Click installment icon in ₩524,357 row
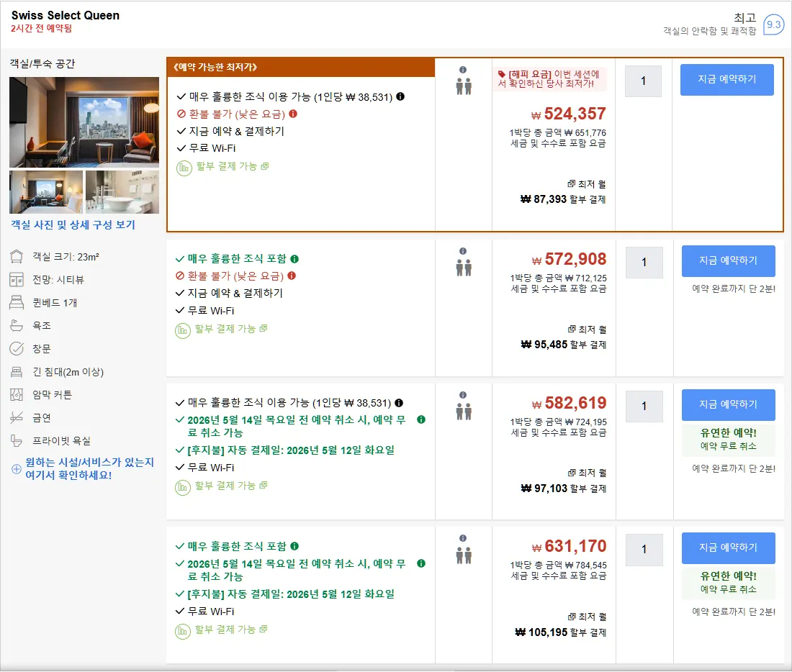Screen dimensions: 792x672 (184, 168)
